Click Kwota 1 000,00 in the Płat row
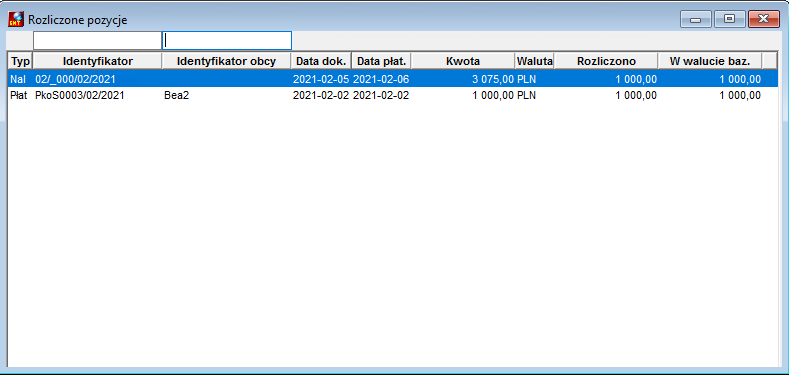This screenshot has width=790, height=376. [x=493, y=95]
